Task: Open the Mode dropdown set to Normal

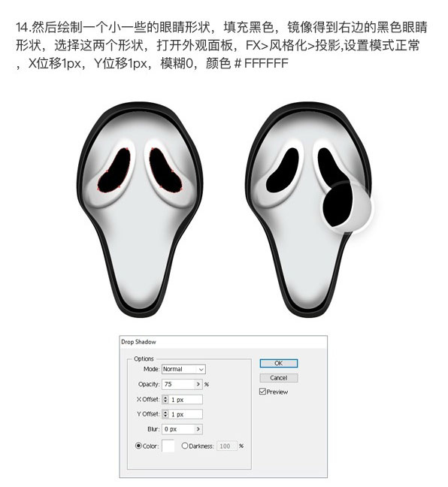Action: point(183,369)
